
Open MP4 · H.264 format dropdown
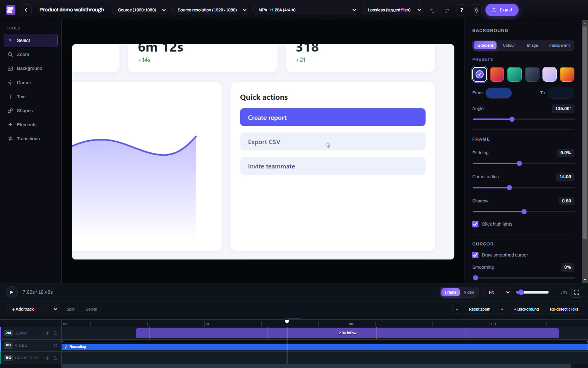[x=305, y=10]
